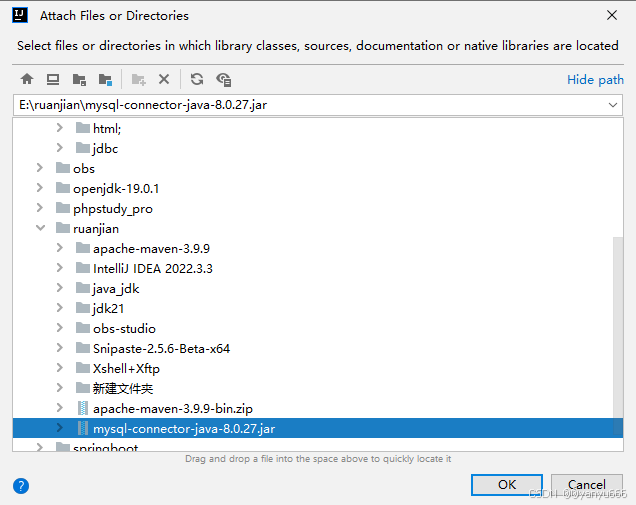Expand the openjdk-19.0.1 folder
The width and height of the screenshot is (636, 505).
click(x=40, y=187)
